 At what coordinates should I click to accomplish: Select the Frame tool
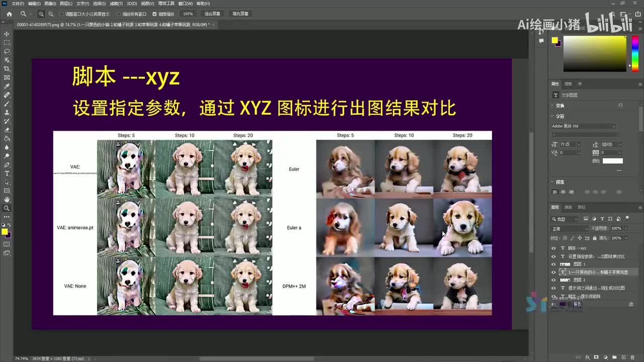coord(7,77)
